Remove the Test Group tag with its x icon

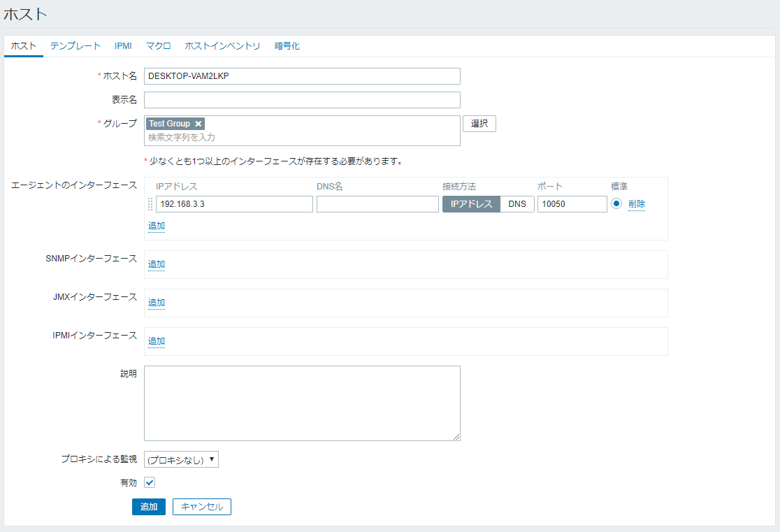pyautogui.click(x=198, y=124)
